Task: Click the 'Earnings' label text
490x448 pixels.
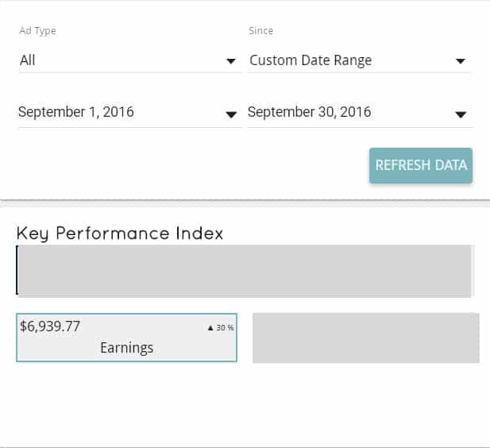Action: [127, 348]
